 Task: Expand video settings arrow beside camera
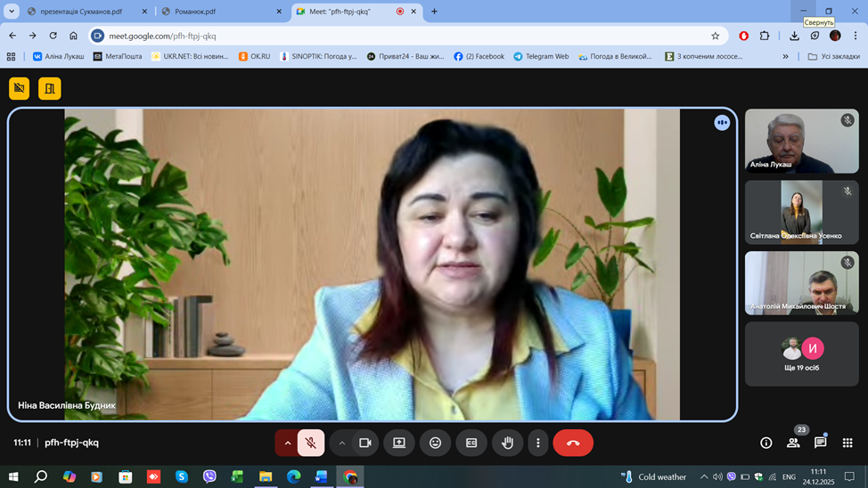click(x=341, y=443)
